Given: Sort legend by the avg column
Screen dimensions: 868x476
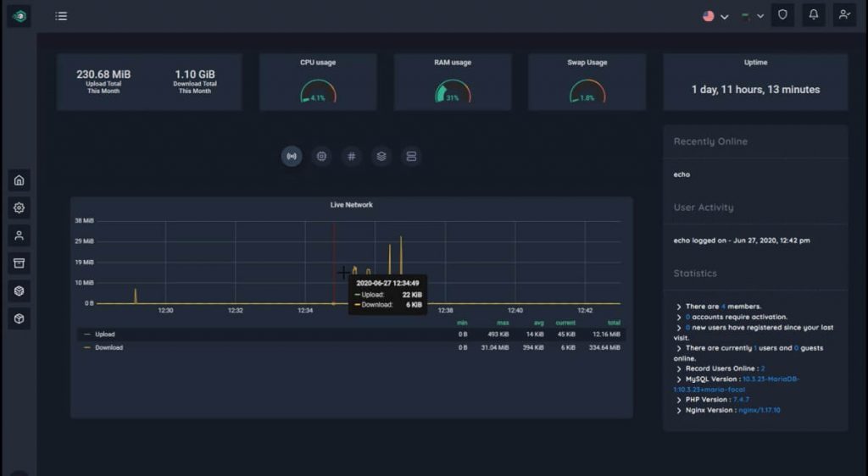Looking at the screenshot, I should [x=538, y=323].
